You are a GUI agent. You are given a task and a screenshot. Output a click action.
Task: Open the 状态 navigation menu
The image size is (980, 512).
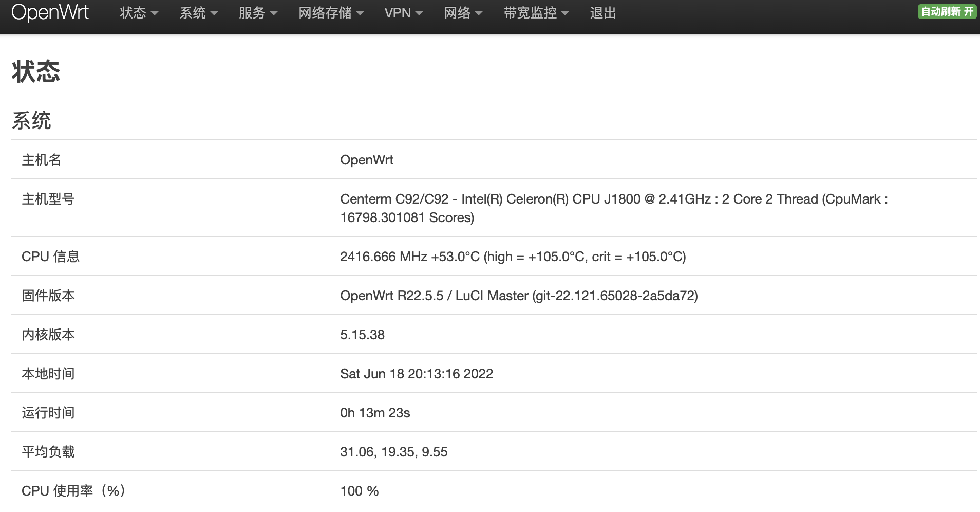coord(138,13)
